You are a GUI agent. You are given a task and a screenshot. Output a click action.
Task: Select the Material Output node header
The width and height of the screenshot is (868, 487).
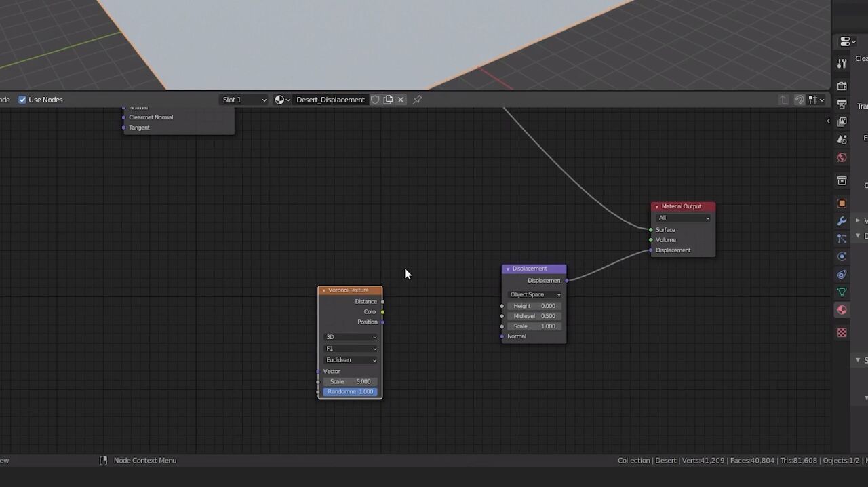(683, 206)
